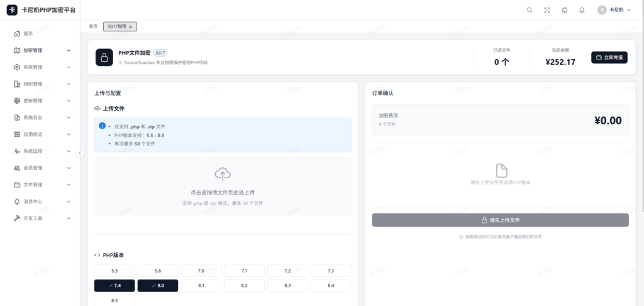Image resolution: width=644 pixels, height=306 pixels.
Task: Click the empty-state file icon in 订单确认
Action: (501, 170)
